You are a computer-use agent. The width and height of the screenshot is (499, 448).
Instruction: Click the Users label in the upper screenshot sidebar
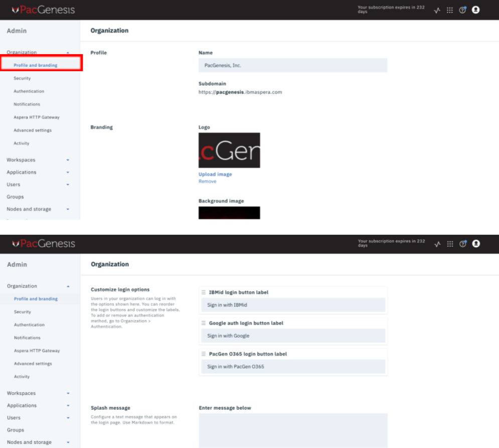[14, 185]
